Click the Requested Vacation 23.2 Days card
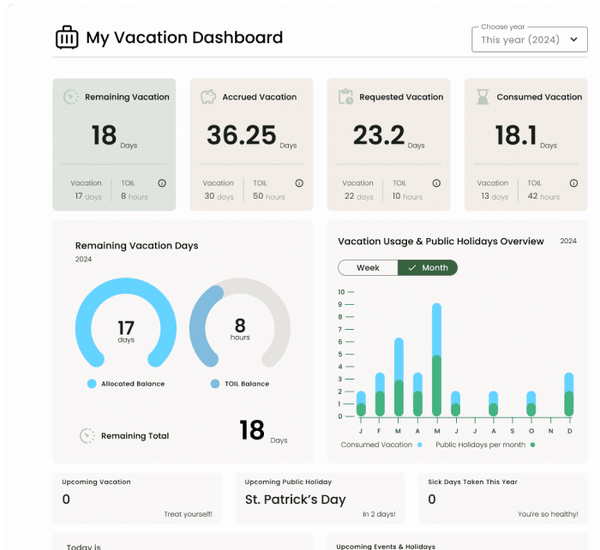This screenshot has height=550, width=600. point(388,145)
